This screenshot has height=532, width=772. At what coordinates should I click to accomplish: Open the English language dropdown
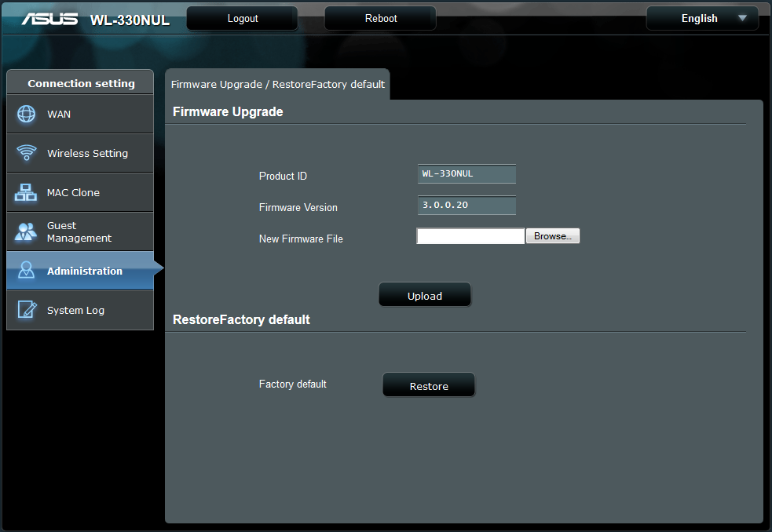[700, 18]
